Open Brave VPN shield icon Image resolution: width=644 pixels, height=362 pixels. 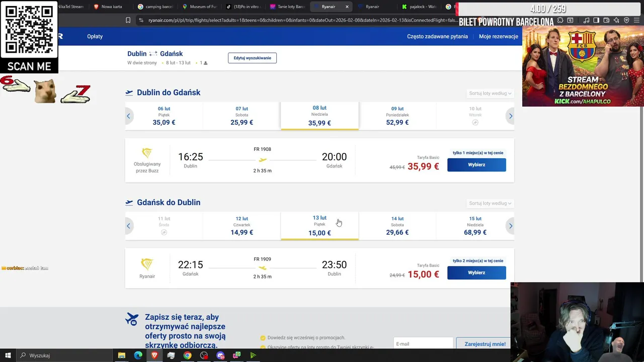coord(626,20)
